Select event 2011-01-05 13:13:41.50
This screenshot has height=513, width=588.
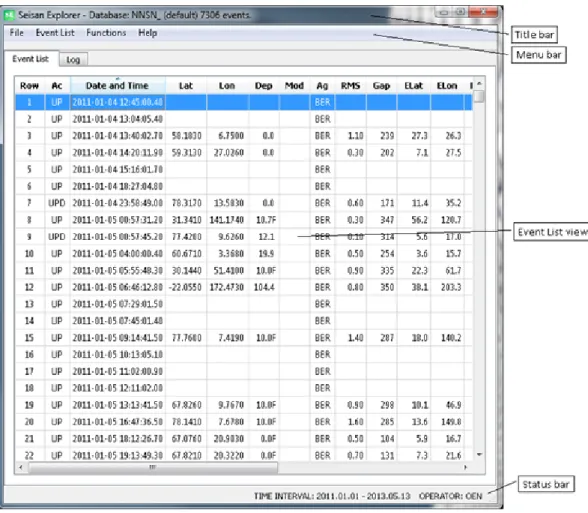point(244,405)
